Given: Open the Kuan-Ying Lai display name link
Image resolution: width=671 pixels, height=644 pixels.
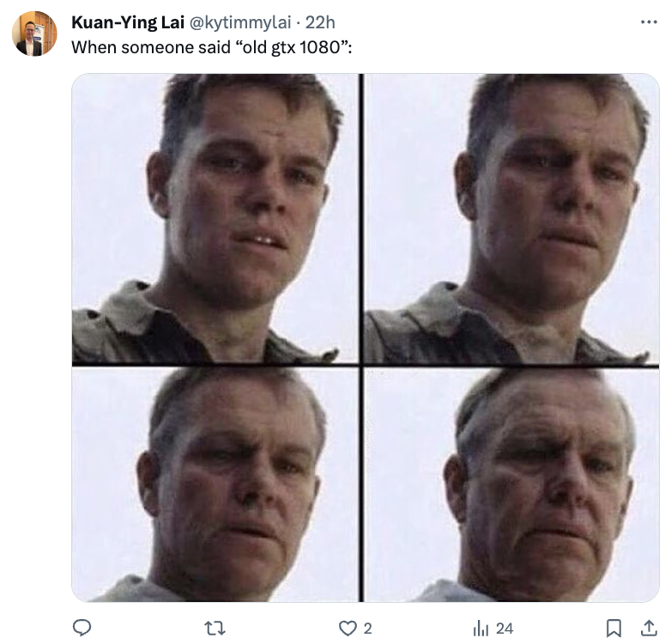Looking at the screenshot, I should click(x=127, y=22).
